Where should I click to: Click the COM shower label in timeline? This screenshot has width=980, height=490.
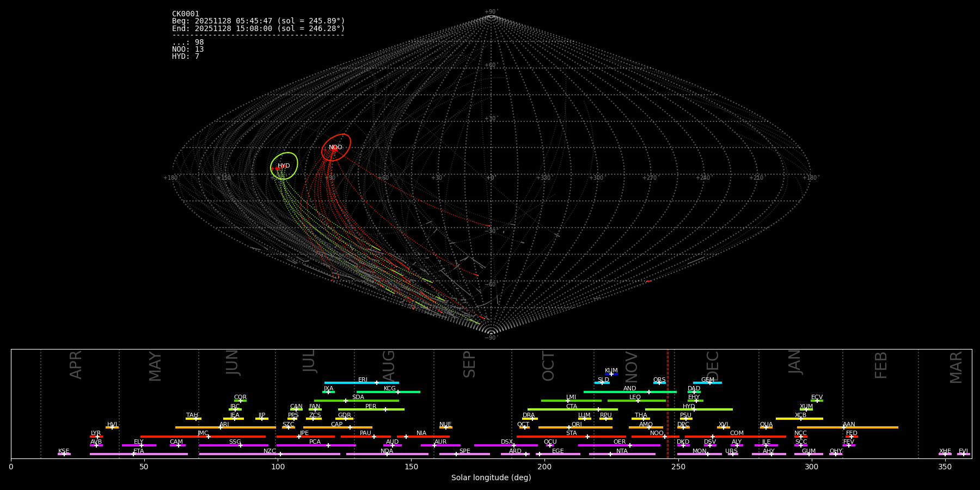737,433
